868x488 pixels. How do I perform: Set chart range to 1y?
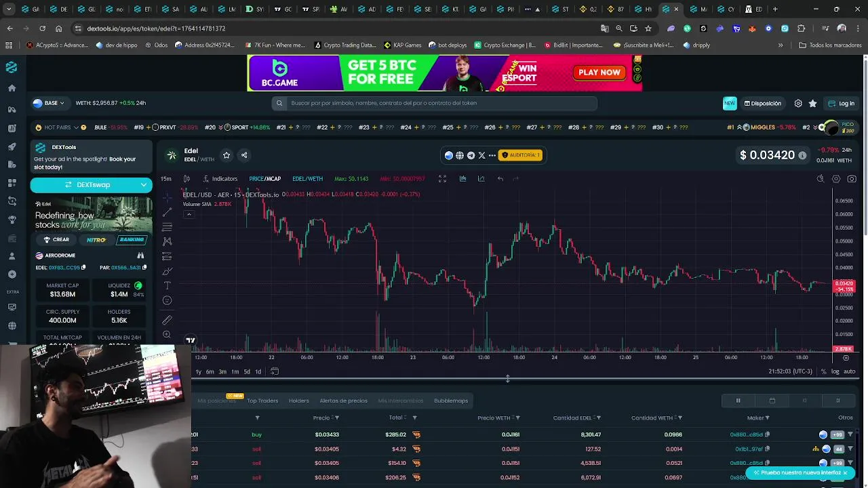coord(198,371)
